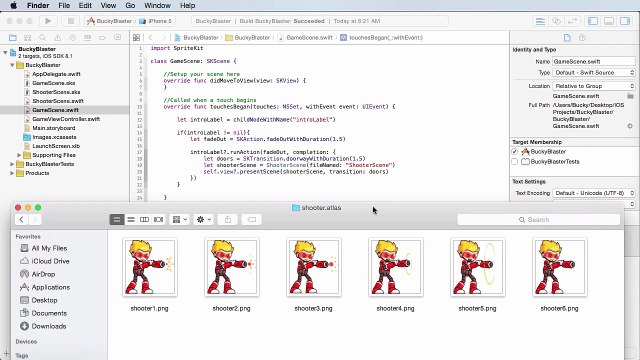640x360 pixels.
Task: Open the Window menu
Action: click(158, 5)
